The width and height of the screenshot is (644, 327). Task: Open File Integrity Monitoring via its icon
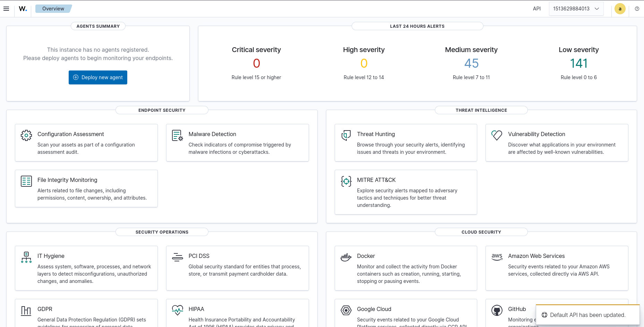coord(26,181)
